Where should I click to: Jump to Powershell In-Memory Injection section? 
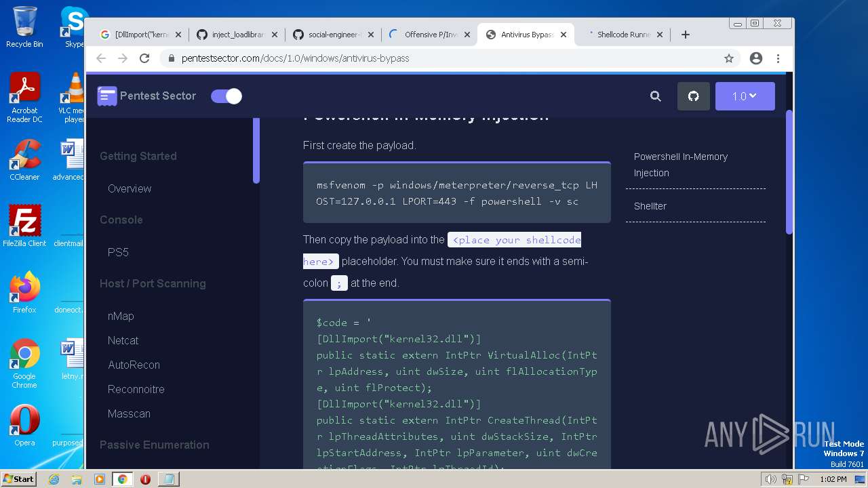pyautogui.click(x=681, y=165)
